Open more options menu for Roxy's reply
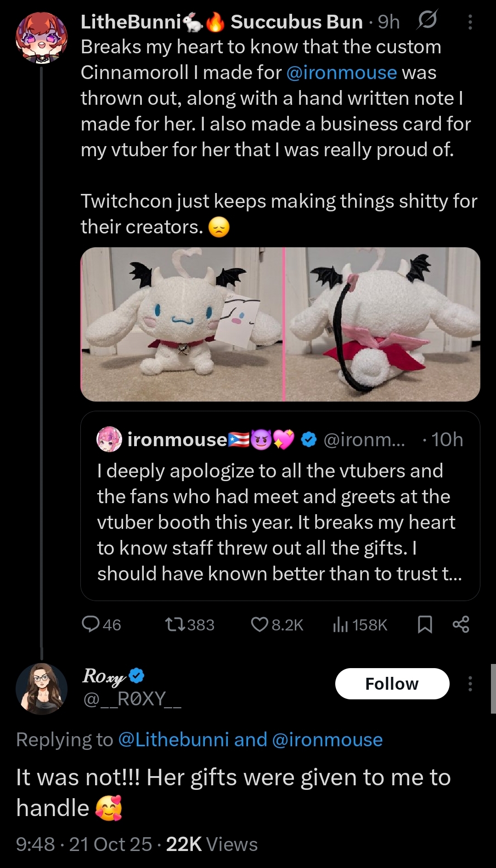Screen dimensions: 496x868 click(470, 684)
